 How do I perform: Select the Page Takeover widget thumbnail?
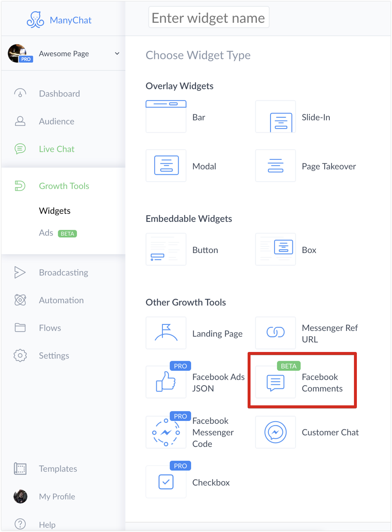(x=275, y=165)
